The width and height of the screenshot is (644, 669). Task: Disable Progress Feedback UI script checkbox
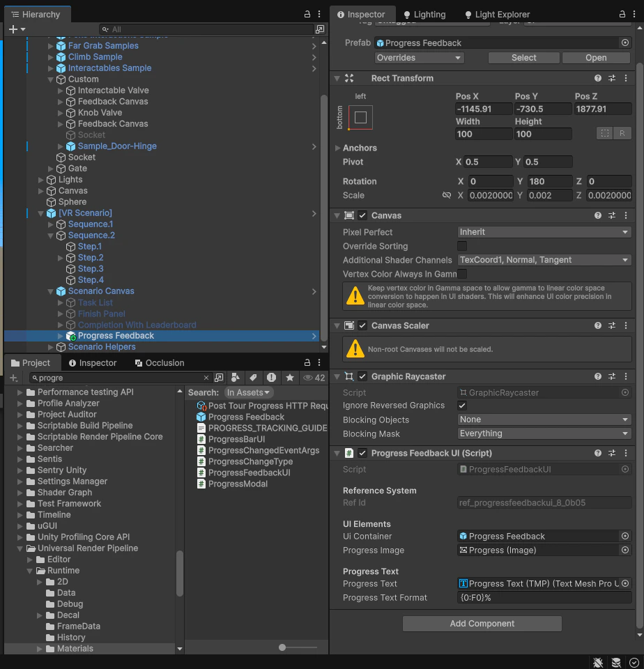(362, 453)
